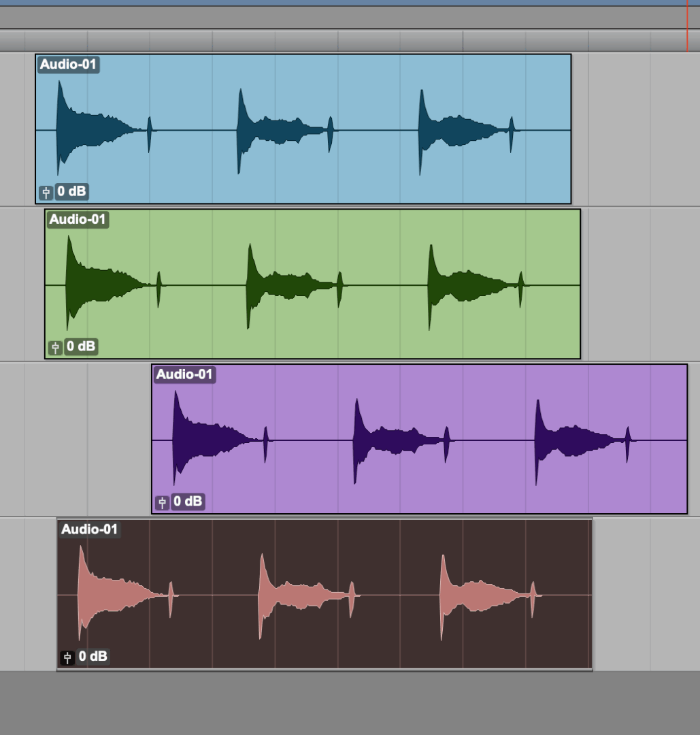This screenshot has height=735, width=700.
Task: Click the purple clip's gain fader icon
Action: click(162, 502)
